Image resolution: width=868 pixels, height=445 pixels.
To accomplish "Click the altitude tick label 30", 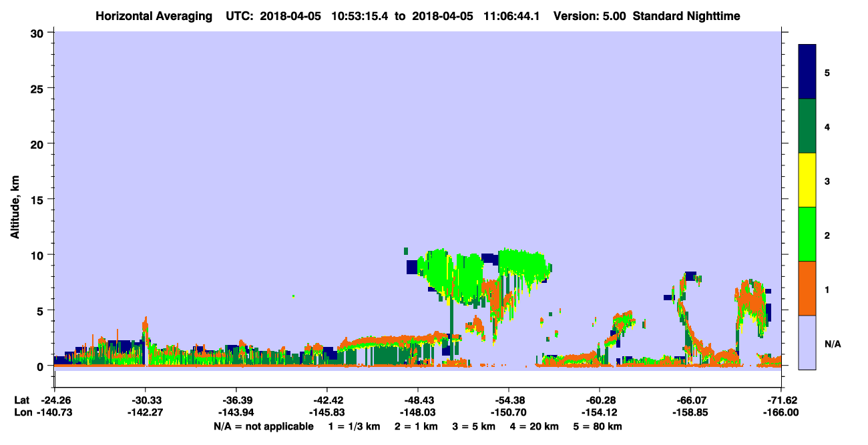I will point(39,33).
